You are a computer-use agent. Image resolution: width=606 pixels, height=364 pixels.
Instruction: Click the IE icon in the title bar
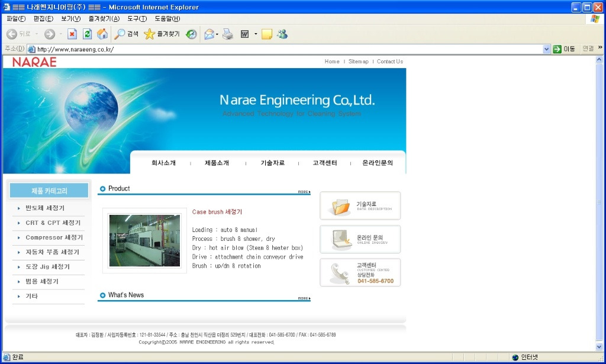(7, 7)
